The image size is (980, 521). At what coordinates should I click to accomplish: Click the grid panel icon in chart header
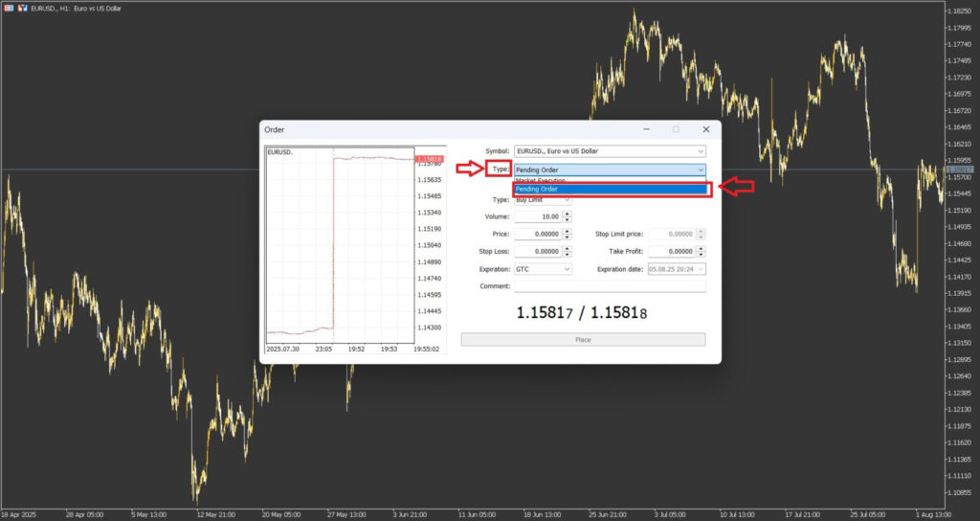[x=8, y=8]
